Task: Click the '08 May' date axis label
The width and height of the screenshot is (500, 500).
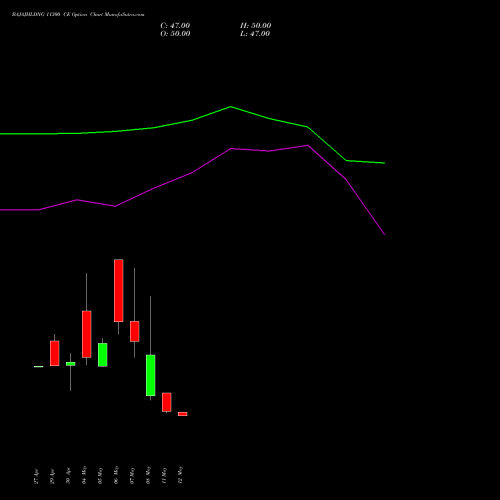Action: coord(148,475)
